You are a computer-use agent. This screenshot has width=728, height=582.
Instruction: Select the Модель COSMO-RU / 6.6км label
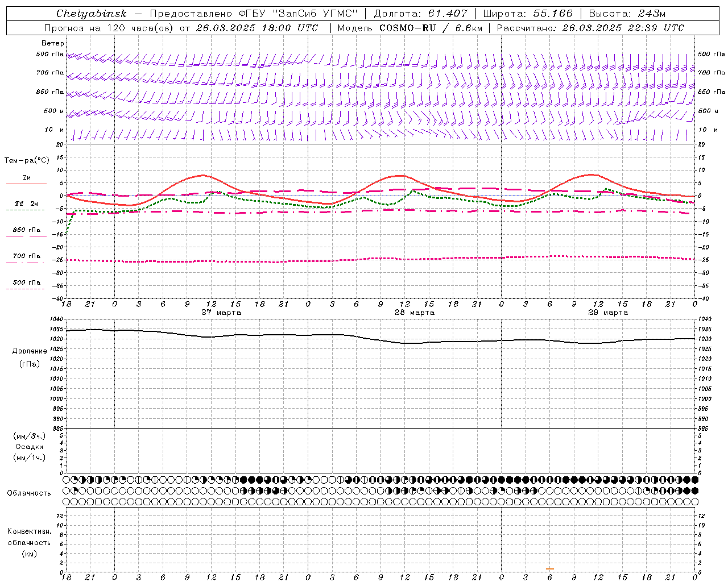(x=409, y=28)
